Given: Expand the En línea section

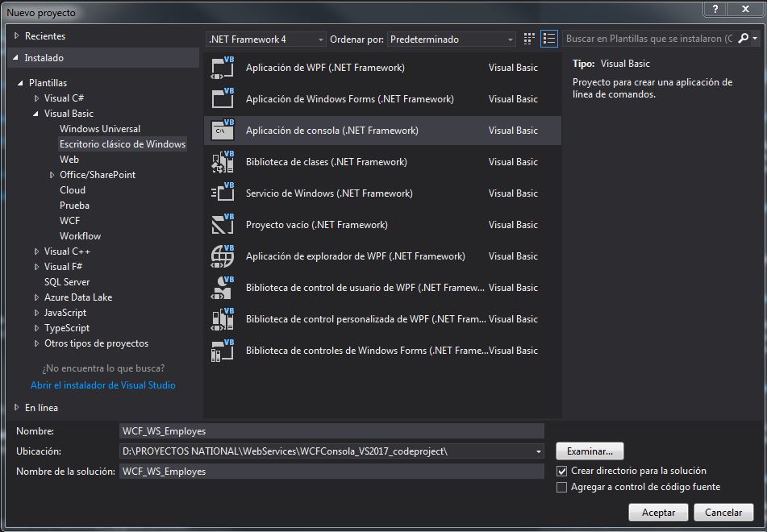Looking at the screenshot, I should point(17,407).
